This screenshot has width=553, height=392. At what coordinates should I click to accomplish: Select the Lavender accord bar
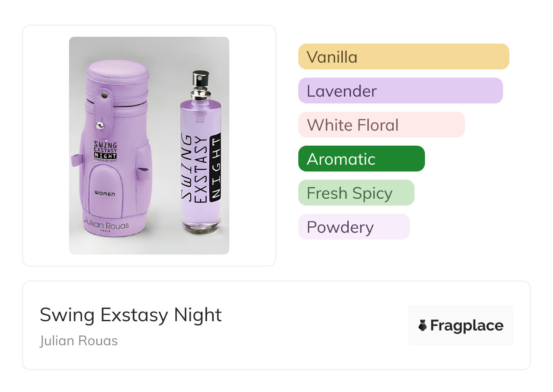point(400,91)
